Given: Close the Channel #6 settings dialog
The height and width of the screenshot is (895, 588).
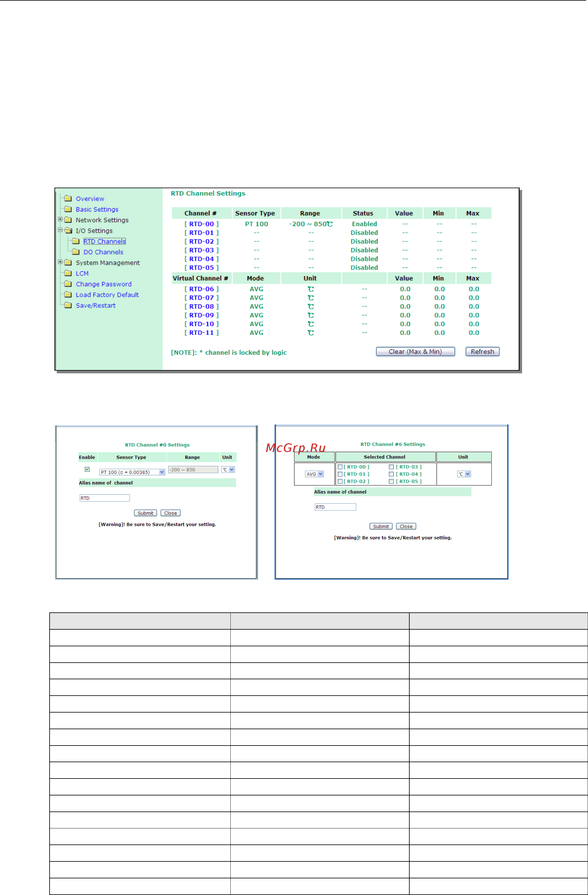Looking at the screenshot, I should (x=406, y=526).
